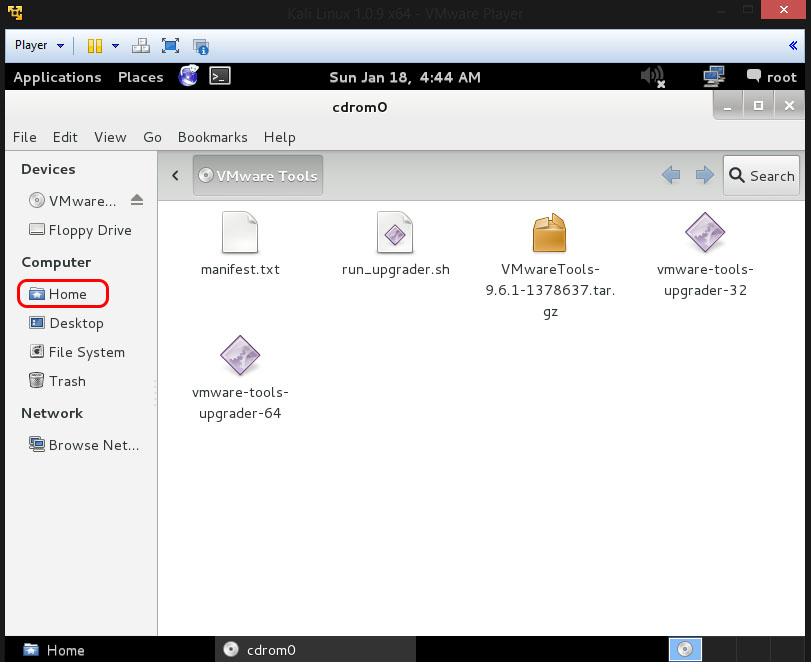This screenshot has height=662, width=811.
Task: Select the vmware-tools-upgrader-64 file icon
Action: click(x=240, y=356)
